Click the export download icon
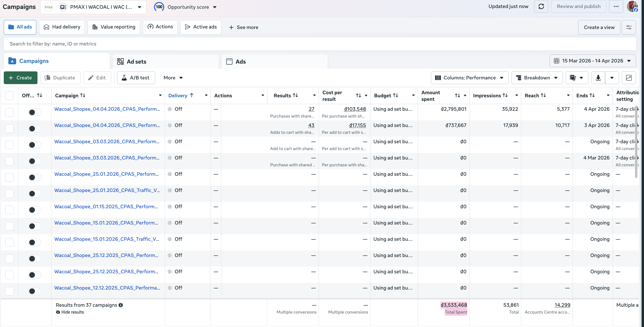 coord(598,78)
